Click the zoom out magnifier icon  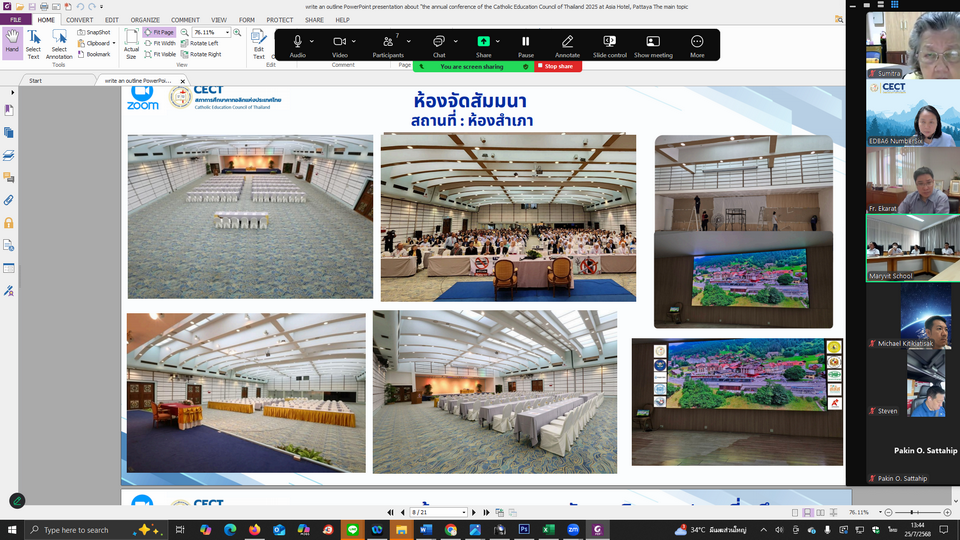pyautogui.click(x=184, y=32)
